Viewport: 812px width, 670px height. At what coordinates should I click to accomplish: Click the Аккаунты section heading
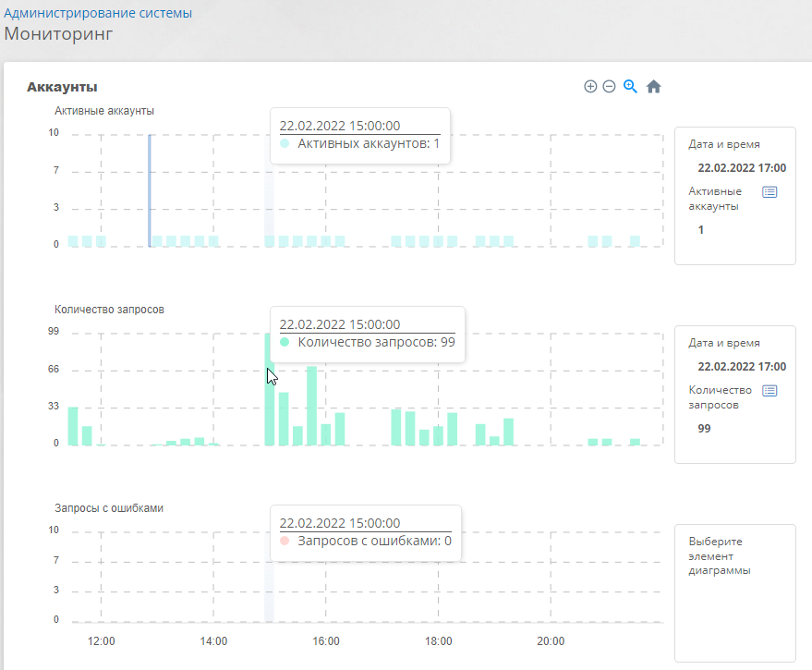pyautogui.click(x=62, y=87)
